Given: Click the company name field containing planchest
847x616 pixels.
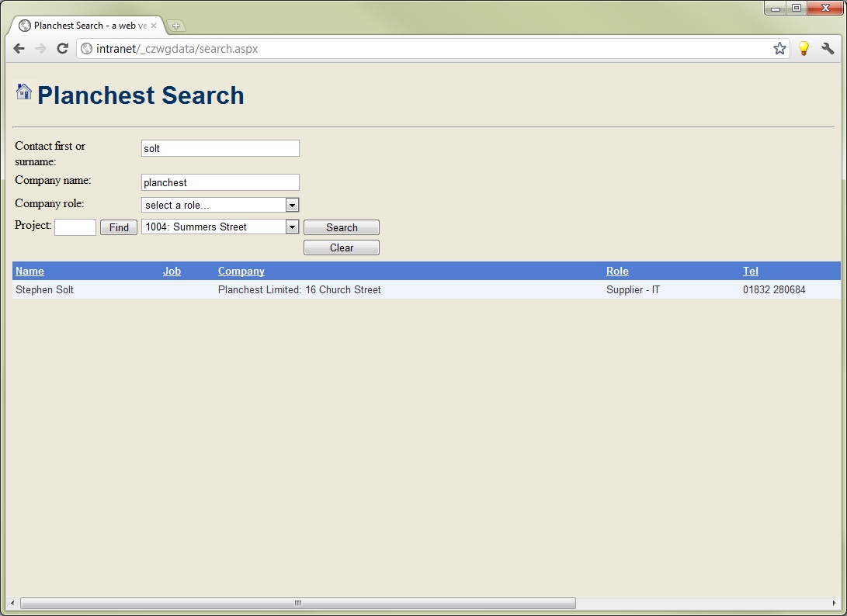Looking at the screenshot, I should click(x=220, y=182).
